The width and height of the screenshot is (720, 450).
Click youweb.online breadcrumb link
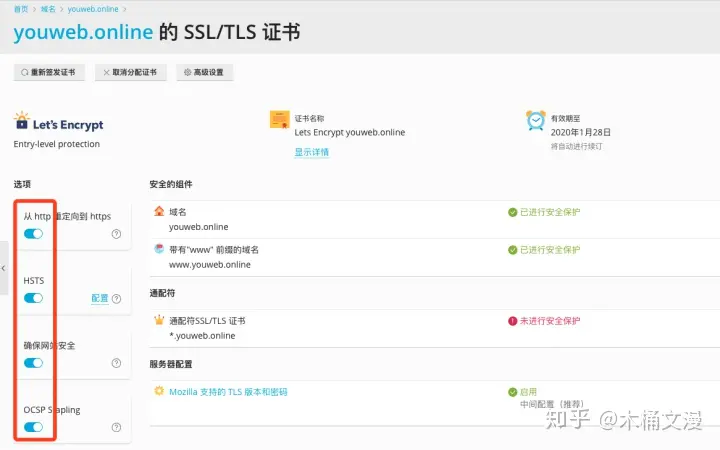click(93, 9)
